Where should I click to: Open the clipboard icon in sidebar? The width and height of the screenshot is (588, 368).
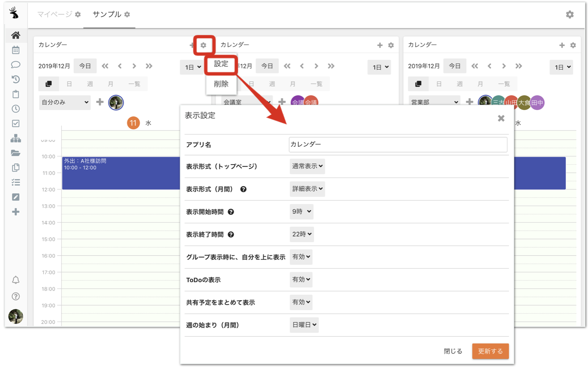pos(15,94)
